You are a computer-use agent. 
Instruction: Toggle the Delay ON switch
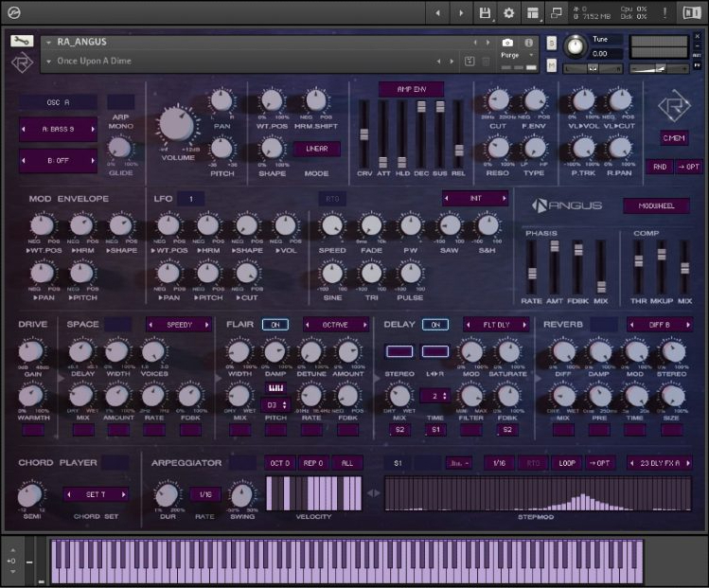coord(434,325)
